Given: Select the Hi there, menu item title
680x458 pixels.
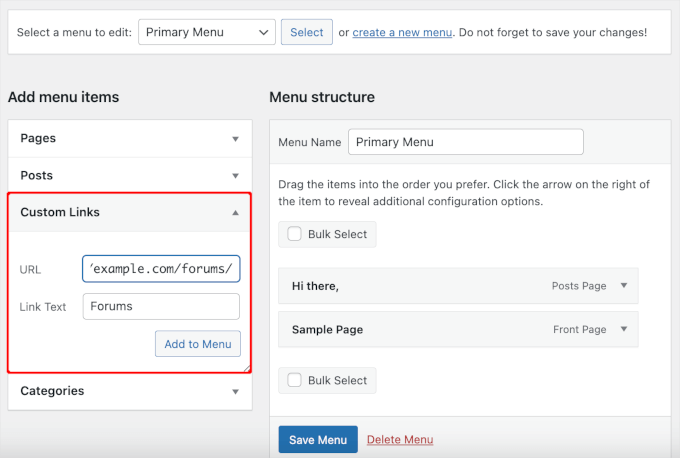Looking at the screenshot, I should pyautogui.click(x=315, y=286).
